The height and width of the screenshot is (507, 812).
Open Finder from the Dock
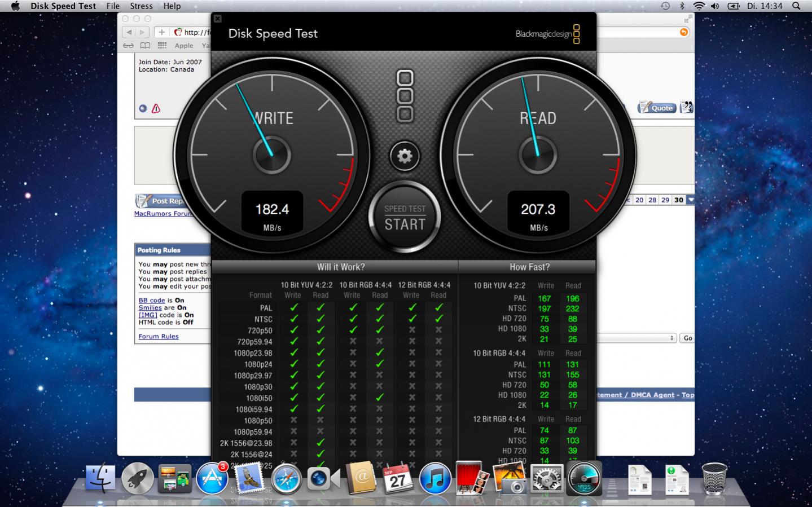coord(100,479)
